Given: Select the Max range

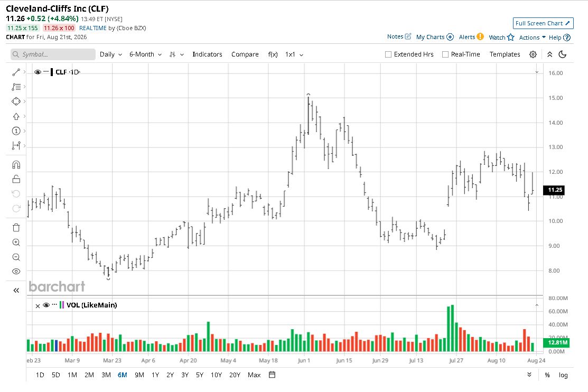Looking at the screenshot, I should [254, 375].
